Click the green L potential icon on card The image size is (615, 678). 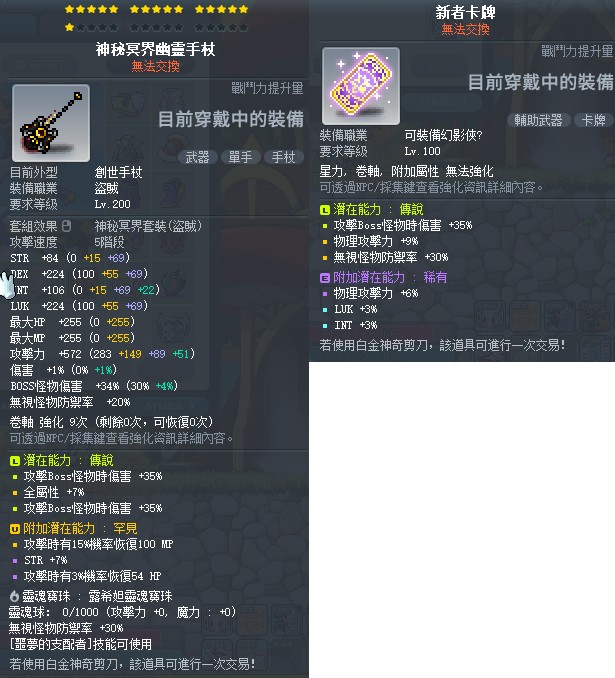click(x=325, y=210)
